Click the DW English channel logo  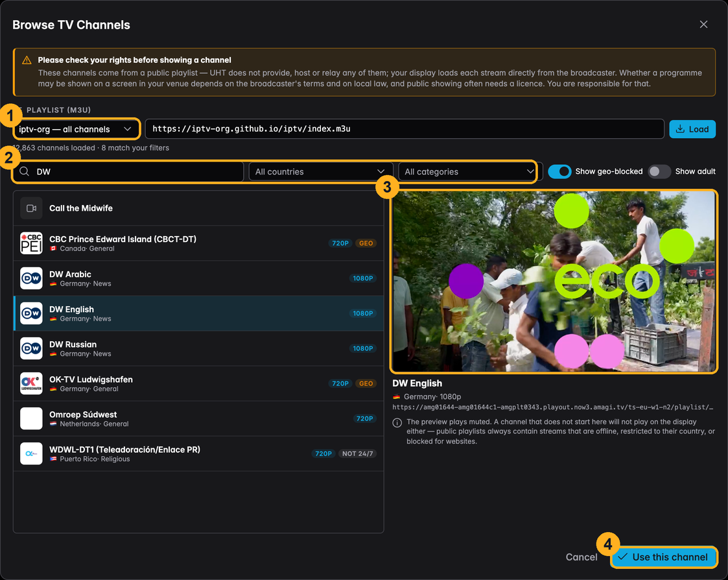(31, 313)
